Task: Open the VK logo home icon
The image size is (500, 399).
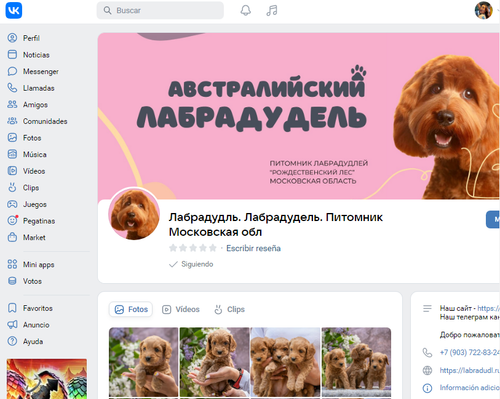Action: [x=14, y=10]
